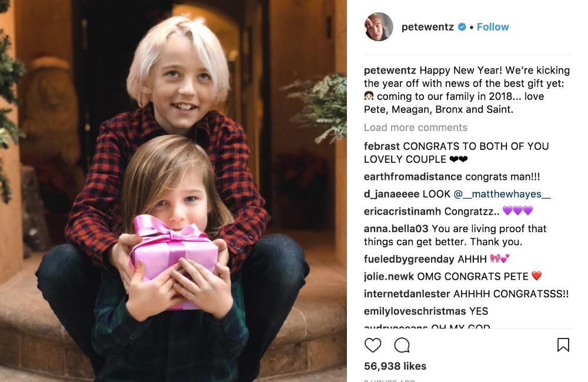Click the verified badge next to petewentz
The image size is (588, 382).
462,26
